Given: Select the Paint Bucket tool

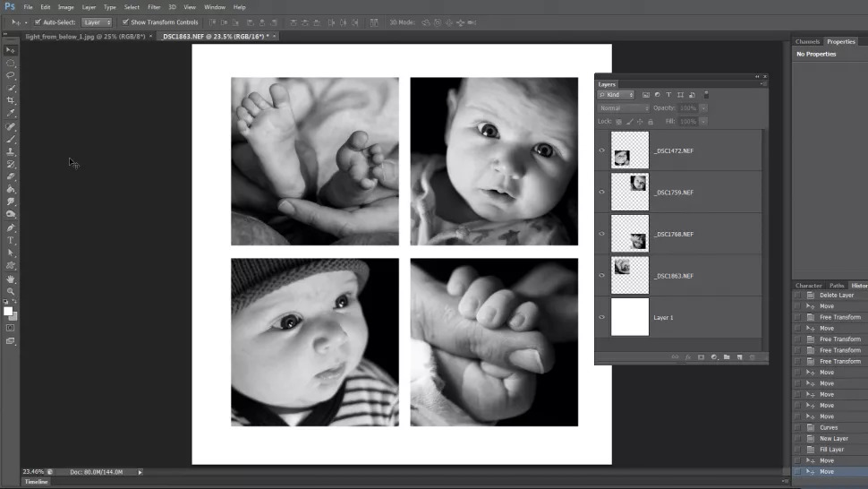Looking at the screenshot, I should (x=11, y=189).
